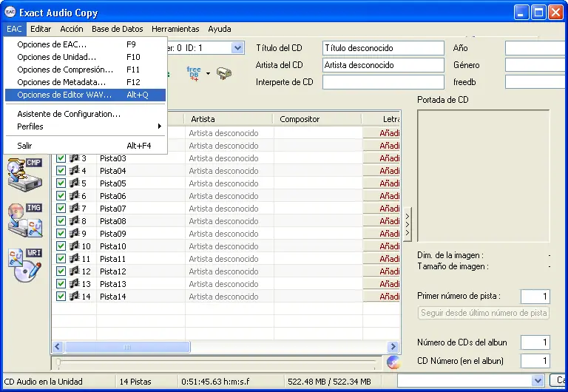Click Seguir desde último número de pista
Screen dimensions: 568x392
coord(484,313)
